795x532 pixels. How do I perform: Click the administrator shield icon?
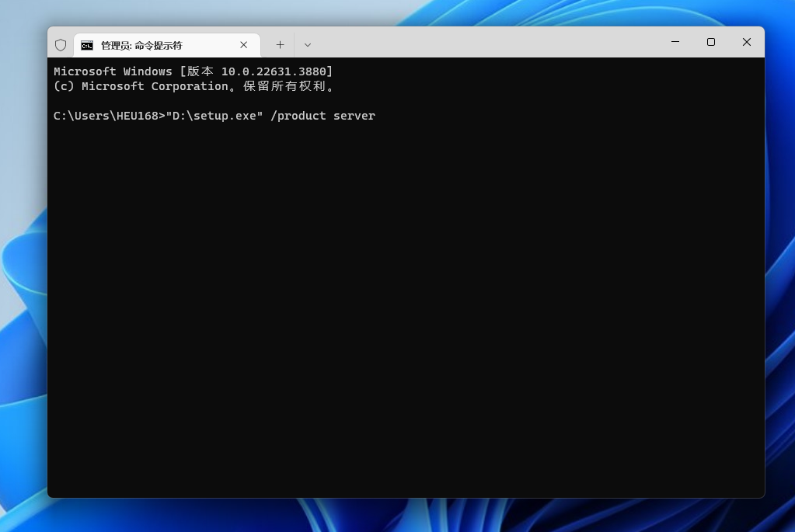click(x=61, y=45)
